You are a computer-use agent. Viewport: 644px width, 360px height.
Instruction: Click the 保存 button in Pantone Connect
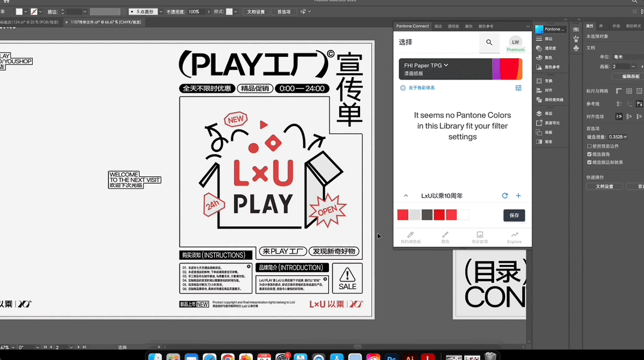(514, 215)
